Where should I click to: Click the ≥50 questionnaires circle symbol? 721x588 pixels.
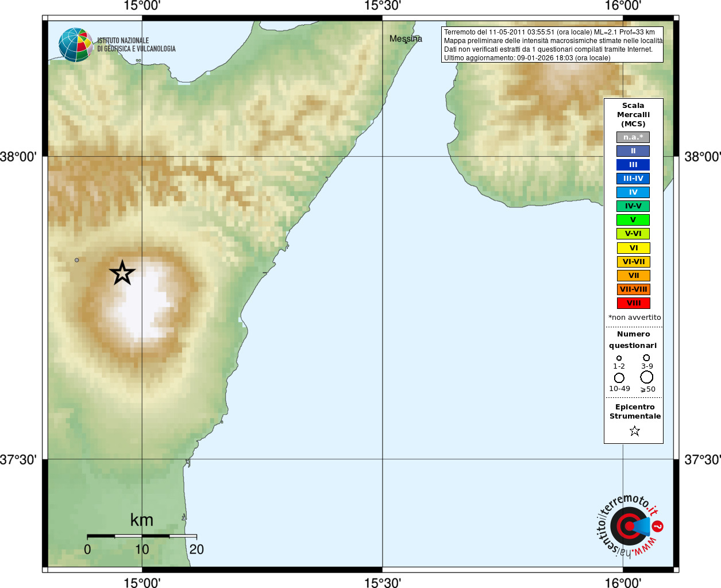pyautogui.click(x=647, y=377)
